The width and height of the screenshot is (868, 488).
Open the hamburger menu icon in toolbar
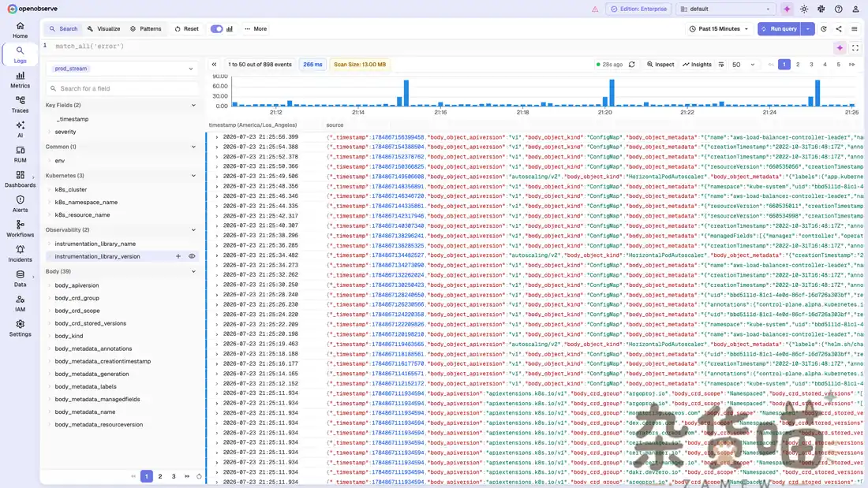pyautogui.click(x=854, y=28)
